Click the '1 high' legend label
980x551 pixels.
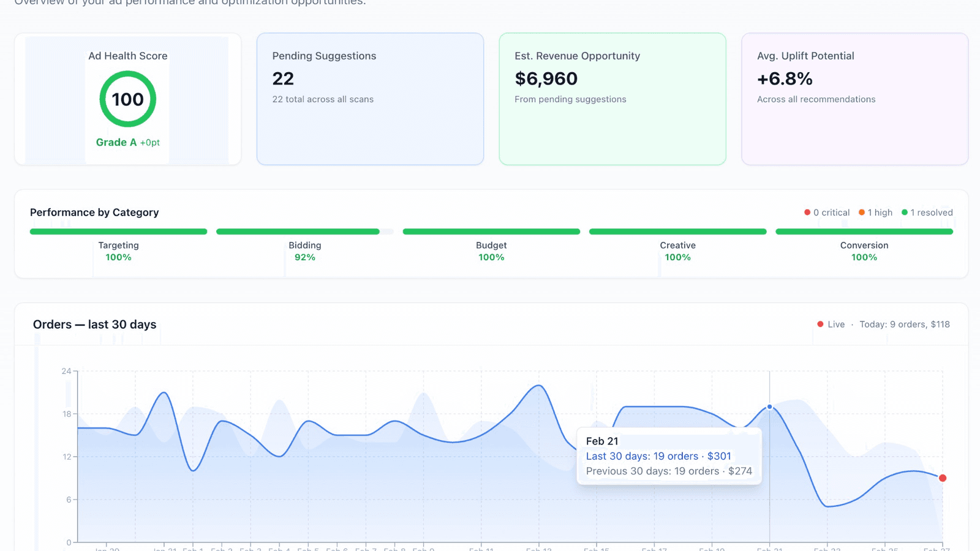(880, 212)
